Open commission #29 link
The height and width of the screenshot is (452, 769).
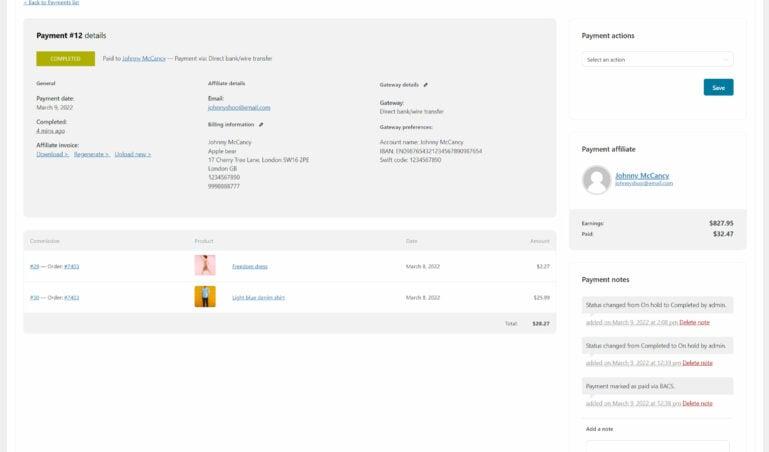[34, 266]
